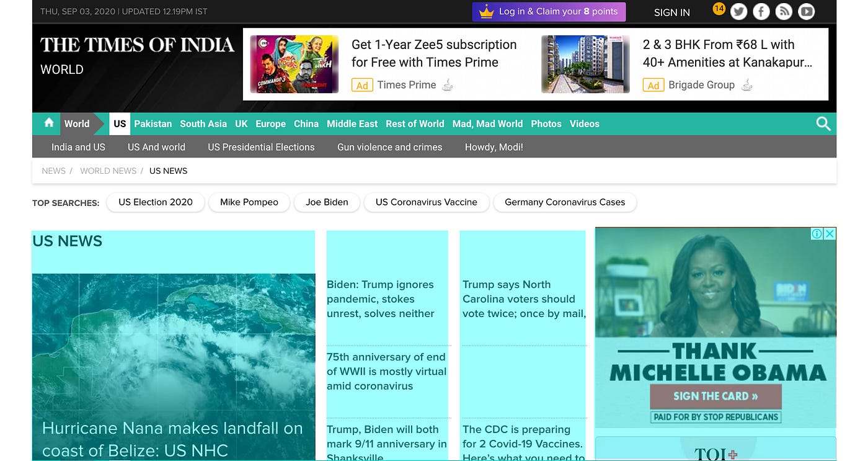Open the Videos section
868x461 pixels.
(585, 123)
